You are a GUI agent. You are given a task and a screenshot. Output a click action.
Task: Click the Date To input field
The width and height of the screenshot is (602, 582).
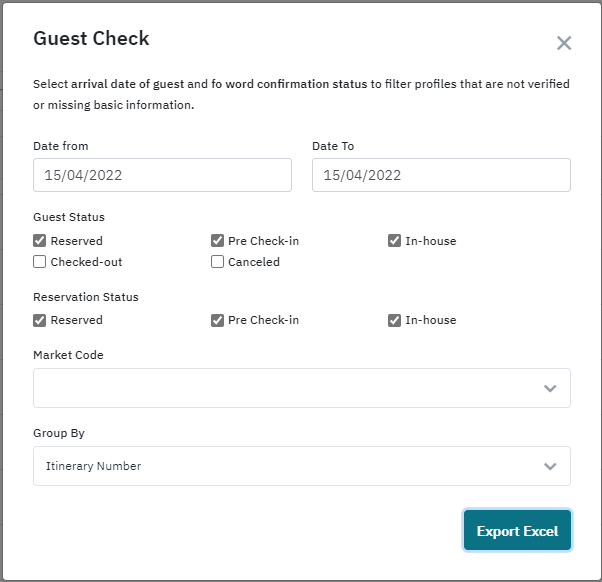tap(441, 175)
